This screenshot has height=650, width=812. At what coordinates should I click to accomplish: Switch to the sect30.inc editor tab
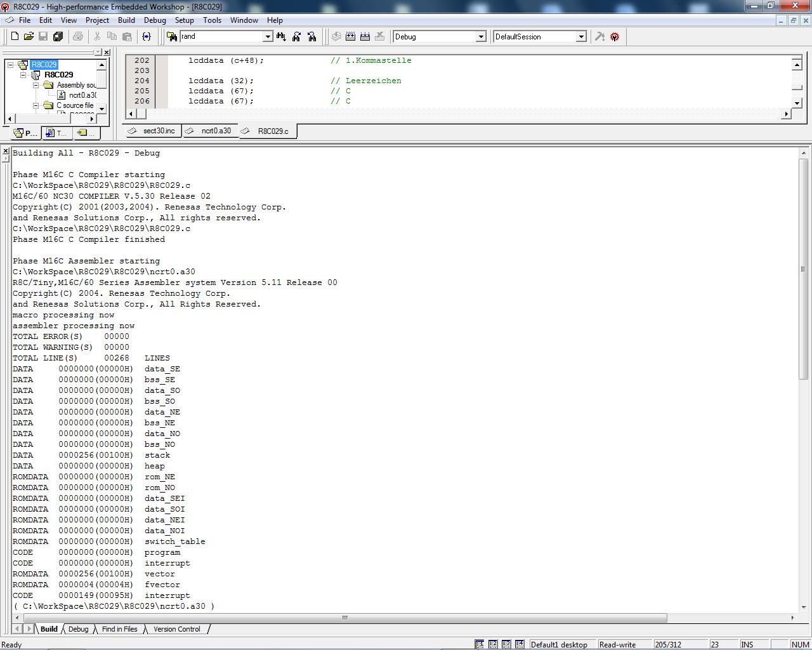[152, 131]
